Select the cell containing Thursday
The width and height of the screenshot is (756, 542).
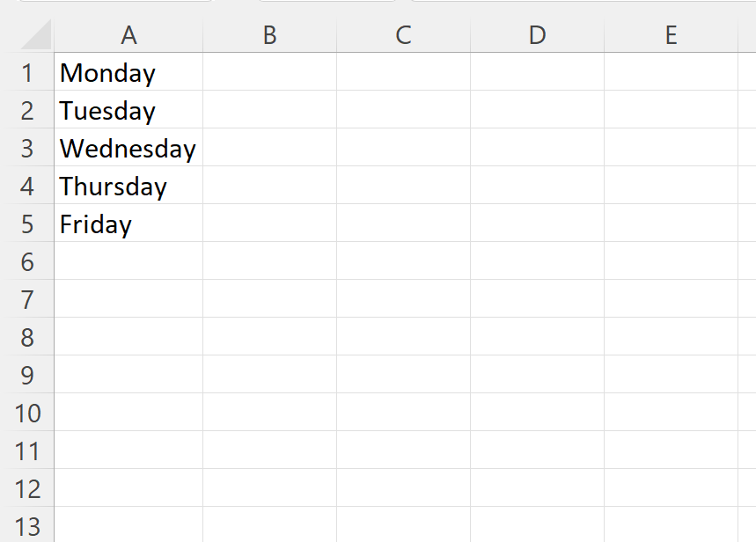(x=128, y=186)
